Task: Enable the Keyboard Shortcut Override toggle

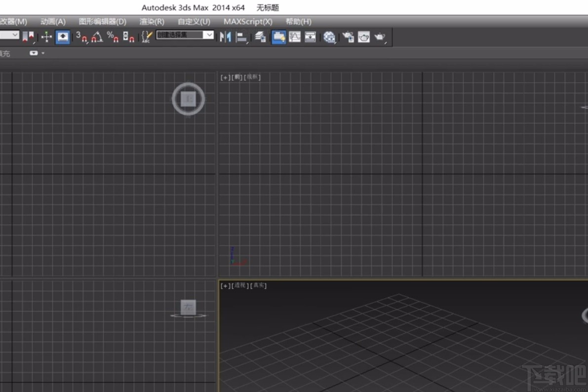Action: point(146,37)
